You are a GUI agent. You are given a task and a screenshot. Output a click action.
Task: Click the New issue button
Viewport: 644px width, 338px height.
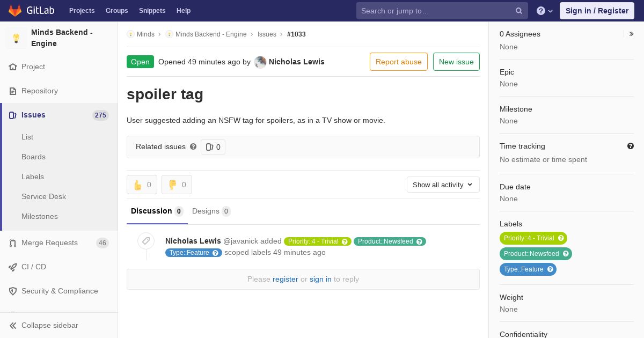point(456,62)
